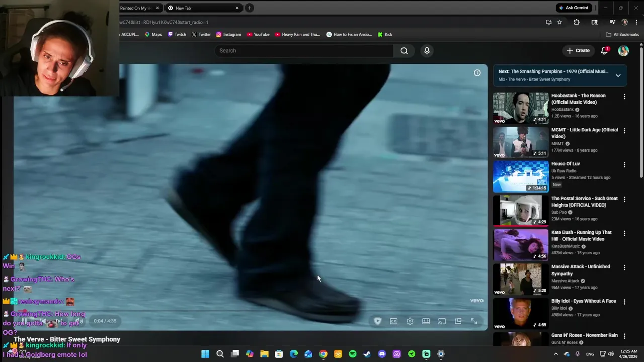This screenshot has width=644, height=362.
Task: Start voice search with the microphone icon
Action: pyautogui.click(x=427, y=51)
